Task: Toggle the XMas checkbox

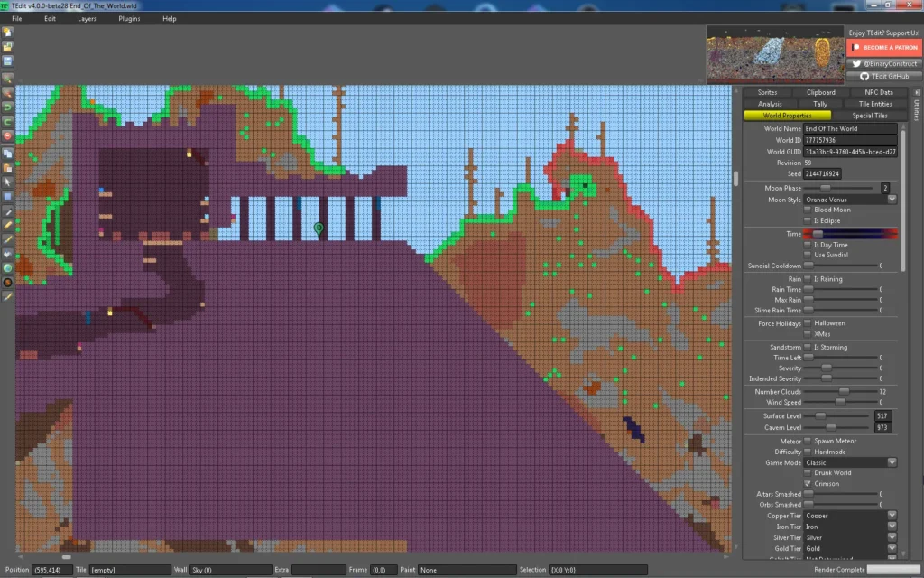Action: (808, 334)
